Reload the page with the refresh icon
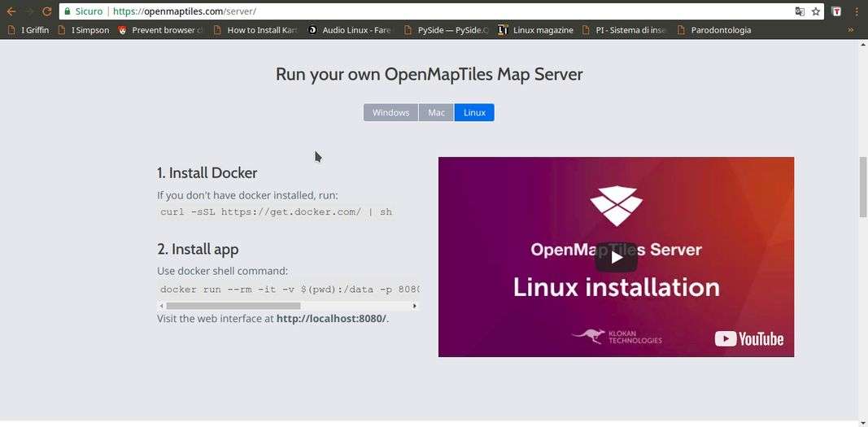Image resolution: width=868 pixels, height=427 pixels. pyautogui.click(x=46, y=11)
